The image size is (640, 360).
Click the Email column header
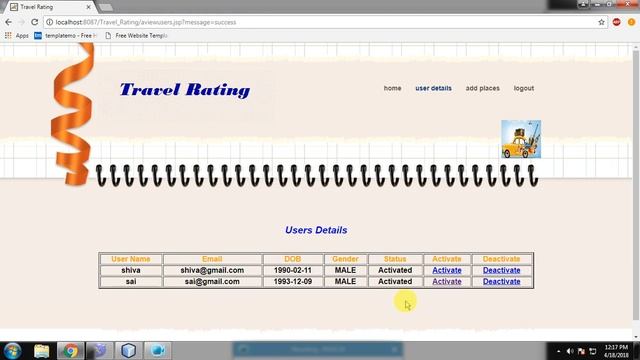(x=212, y=259)
